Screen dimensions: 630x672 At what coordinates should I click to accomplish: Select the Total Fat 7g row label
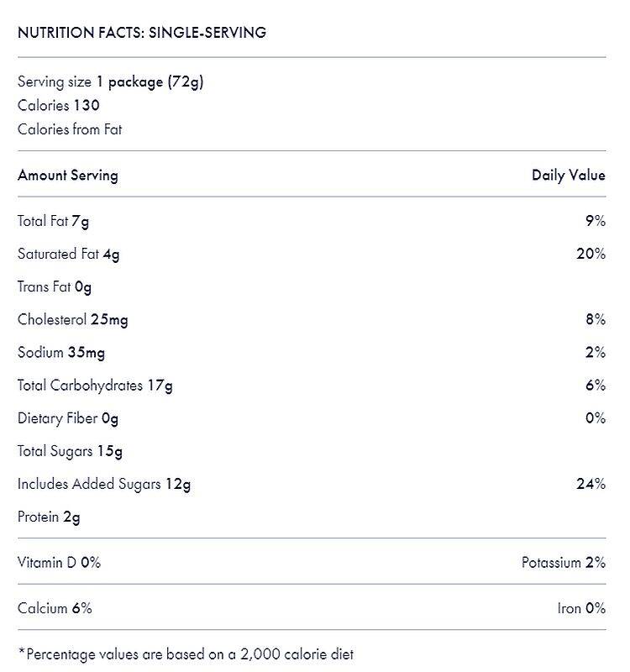pyautogui.click(x=53, y=221)
